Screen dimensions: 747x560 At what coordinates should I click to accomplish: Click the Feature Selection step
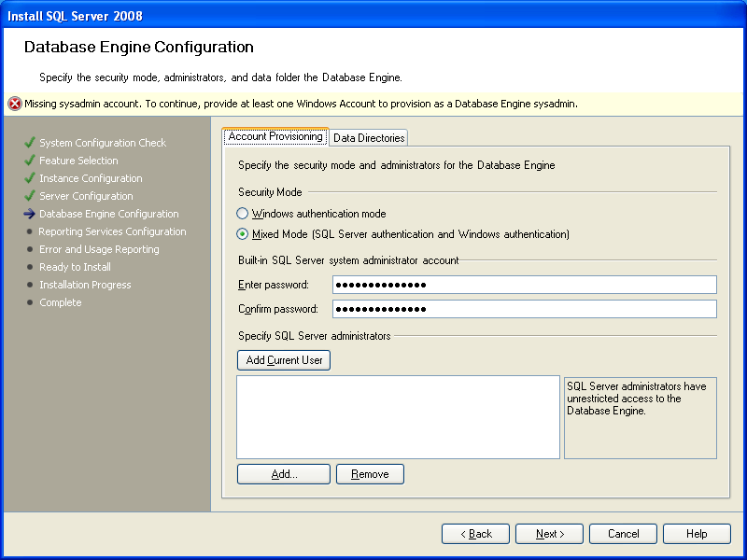tap(78, 161)
